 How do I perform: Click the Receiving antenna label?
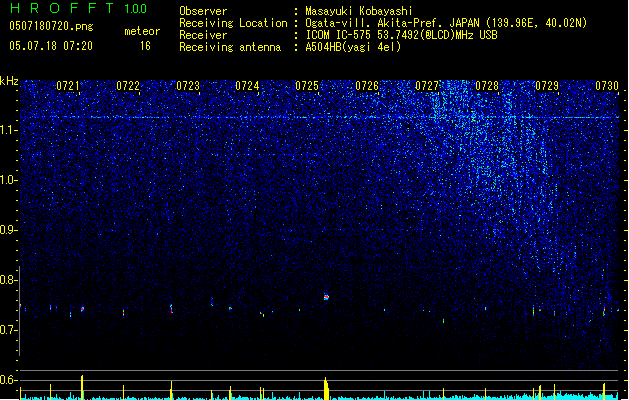(230, 47)
